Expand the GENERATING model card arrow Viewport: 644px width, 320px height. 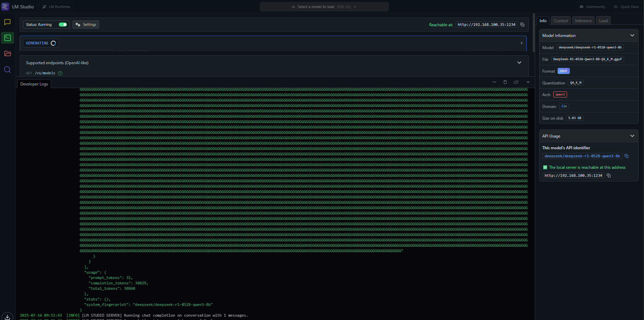tap(522, 43)
